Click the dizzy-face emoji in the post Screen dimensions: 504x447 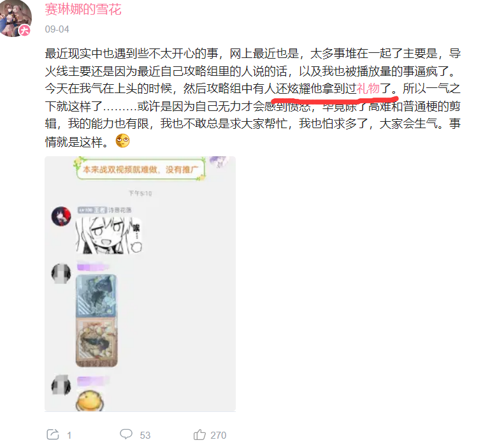tap(122, 140)
